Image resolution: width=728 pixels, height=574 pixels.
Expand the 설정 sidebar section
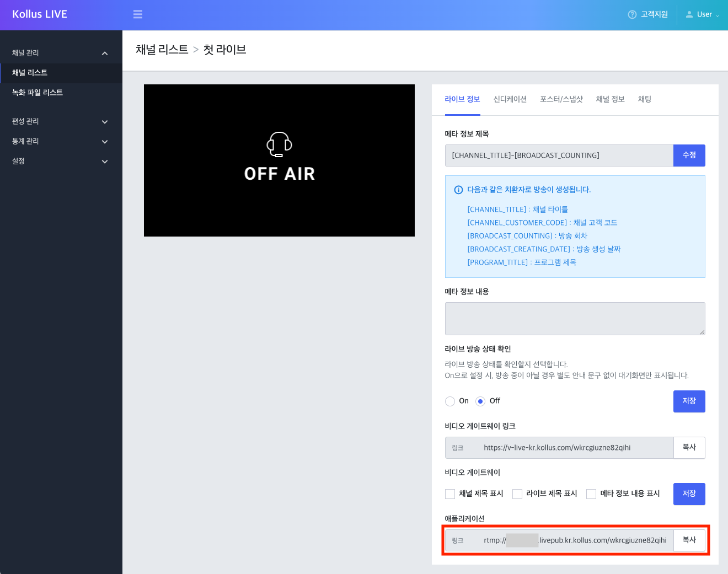pos(61,161)
